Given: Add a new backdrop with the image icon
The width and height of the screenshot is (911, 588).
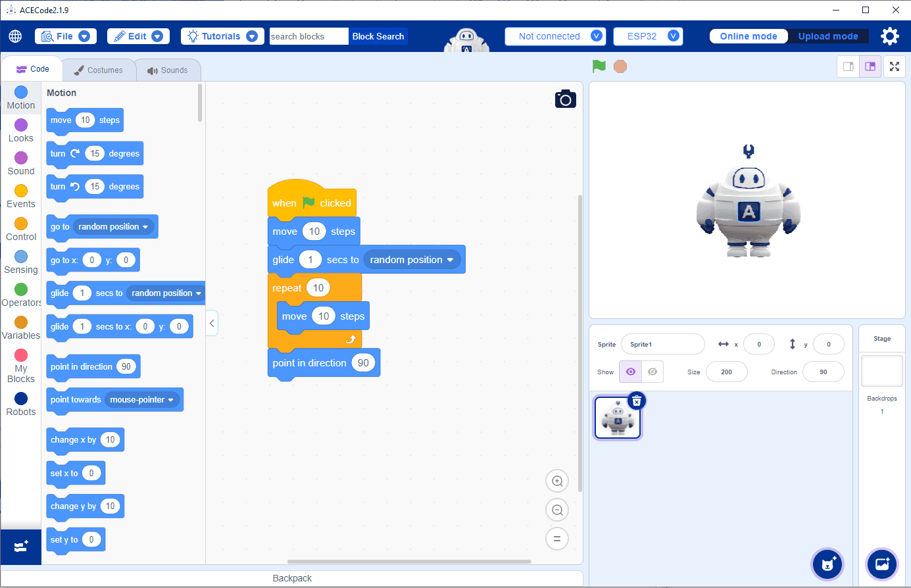Looking at the screenshot, I should 882,564.
